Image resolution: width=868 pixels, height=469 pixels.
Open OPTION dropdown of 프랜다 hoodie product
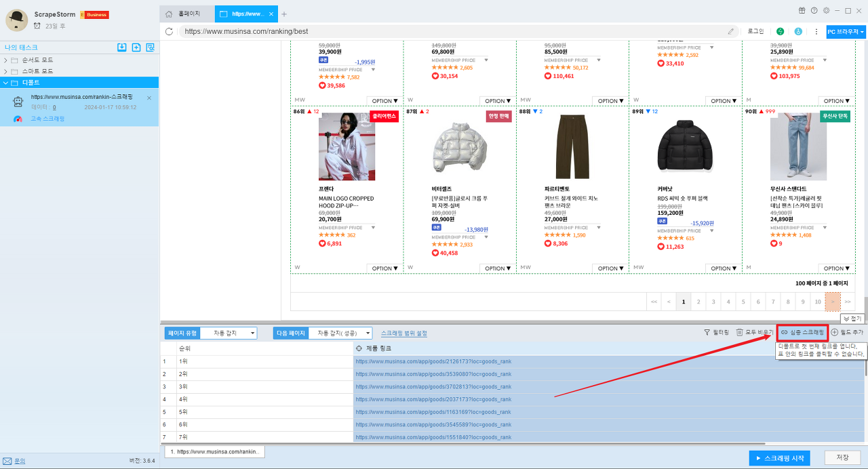(384, 268)
